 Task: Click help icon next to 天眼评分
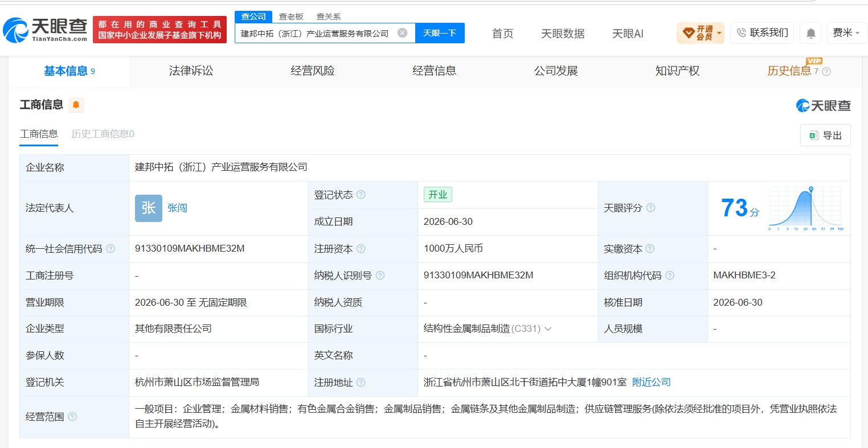coord(650,208)
